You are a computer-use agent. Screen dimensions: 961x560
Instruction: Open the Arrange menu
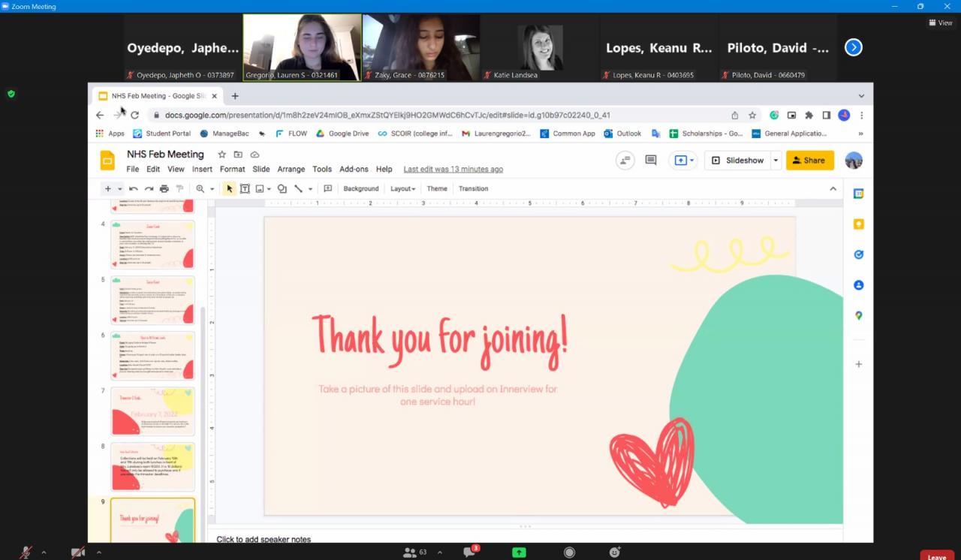tap(291, 169)
